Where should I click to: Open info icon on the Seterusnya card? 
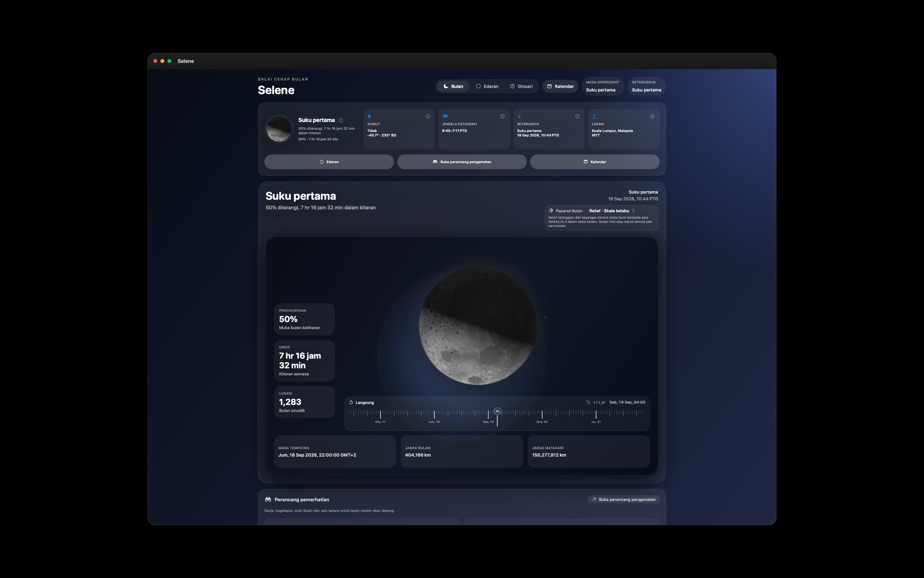click(577, 117)
